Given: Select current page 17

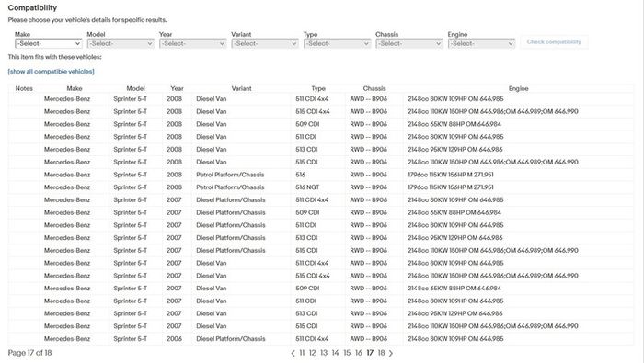Looking at the screenshot, I should pyautogui.click(x=370, y=353).
